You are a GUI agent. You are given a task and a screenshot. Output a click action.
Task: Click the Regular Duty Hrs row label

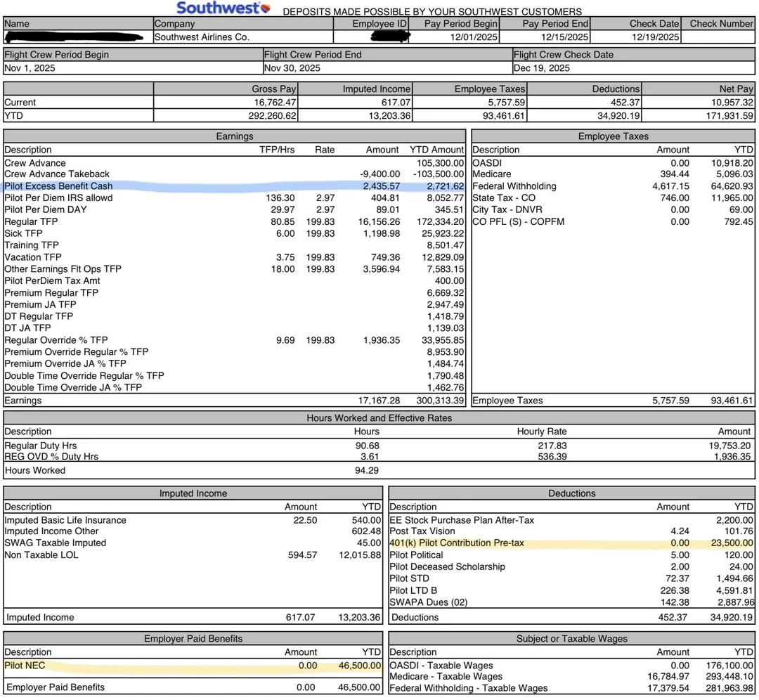click(x=40, y=446)
